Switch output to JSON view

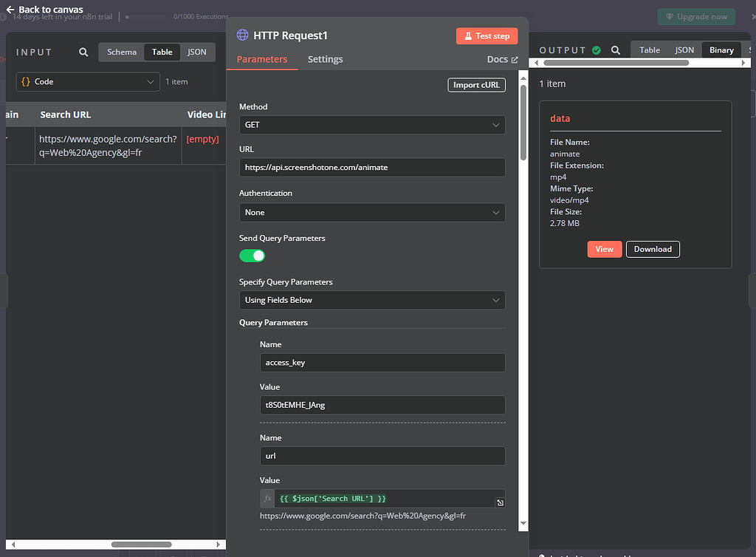[684, 50]
